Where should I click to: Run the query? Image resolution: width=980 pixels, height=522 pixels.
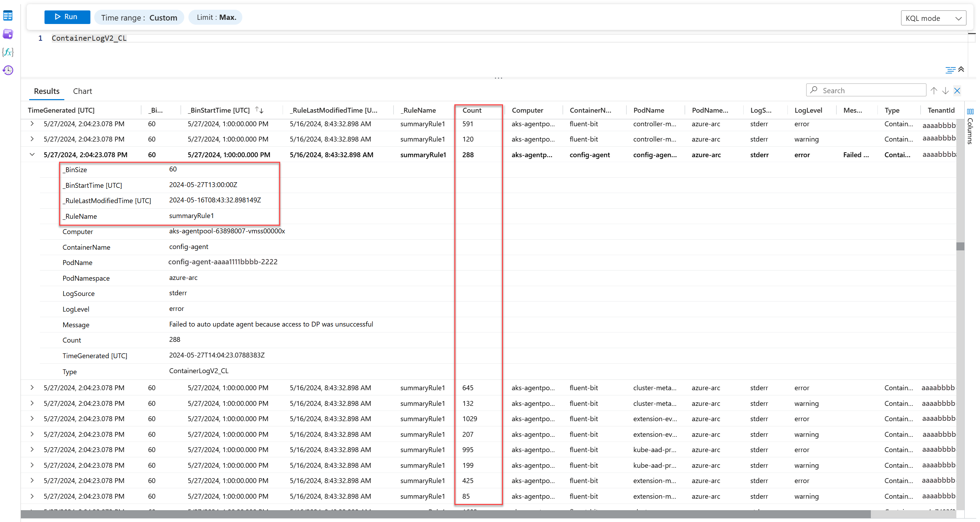pyautogui.click(x=67, y=17)
